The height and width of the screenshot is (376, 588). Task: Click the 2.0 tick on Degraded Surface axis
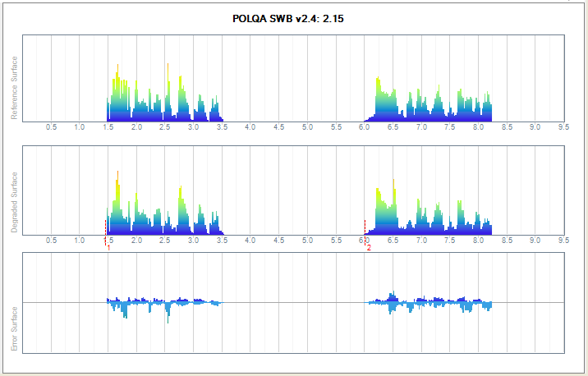[x=136, y=241]
